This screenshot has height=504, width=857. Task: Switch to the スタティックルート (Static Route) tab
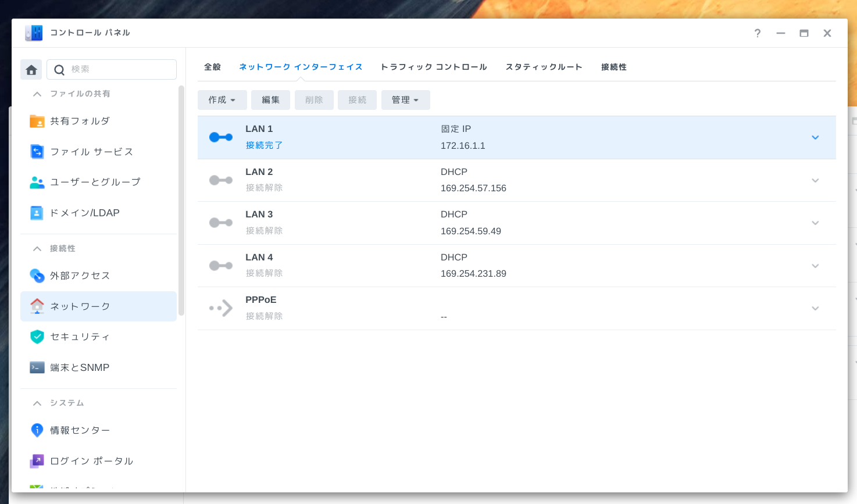544,67
